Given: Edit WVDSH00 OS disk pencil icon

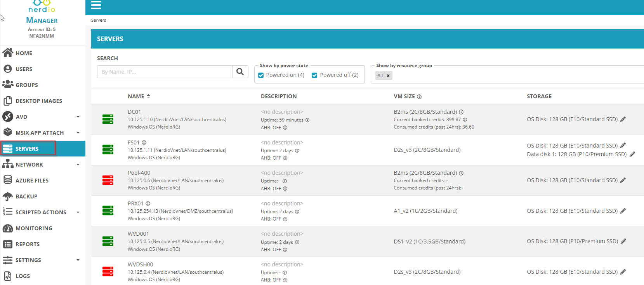Looking at the screenshot, I should [x=623, y=272].
